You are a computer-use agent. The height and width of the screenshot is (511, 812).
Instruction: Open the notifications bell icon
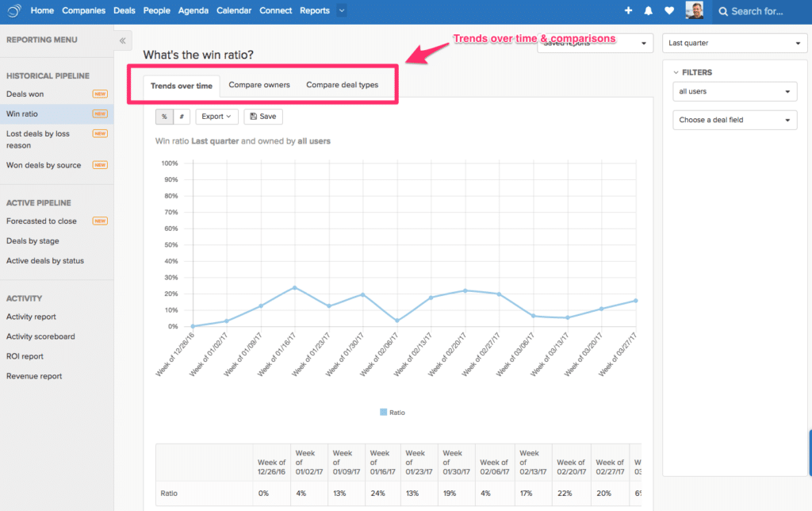[x=649, y=11]
